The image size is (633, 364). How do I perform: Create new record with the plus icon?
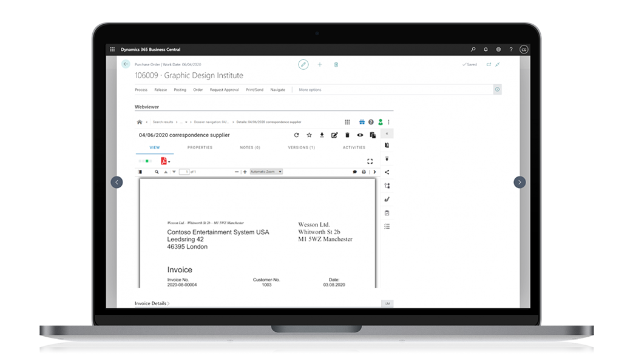point(320,64)
